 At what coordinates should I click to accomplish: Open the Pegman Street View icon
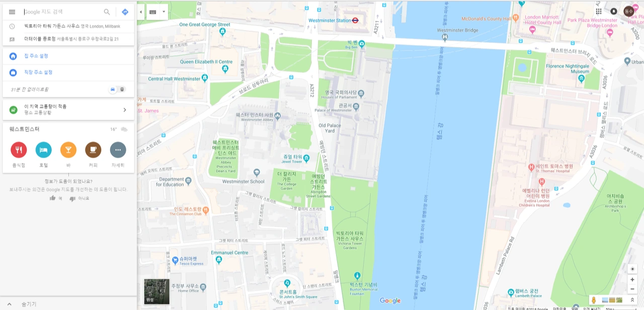click(x=594, y=300)
